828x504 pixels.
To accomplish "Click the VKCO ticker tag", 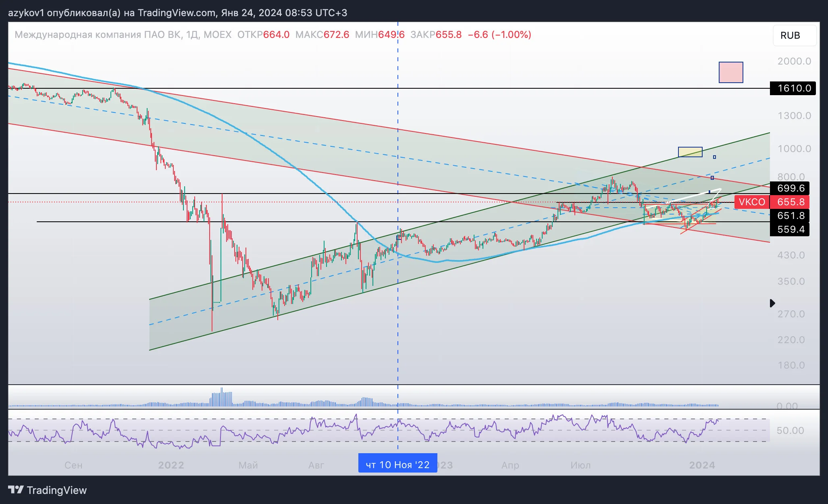I will 752,202.
